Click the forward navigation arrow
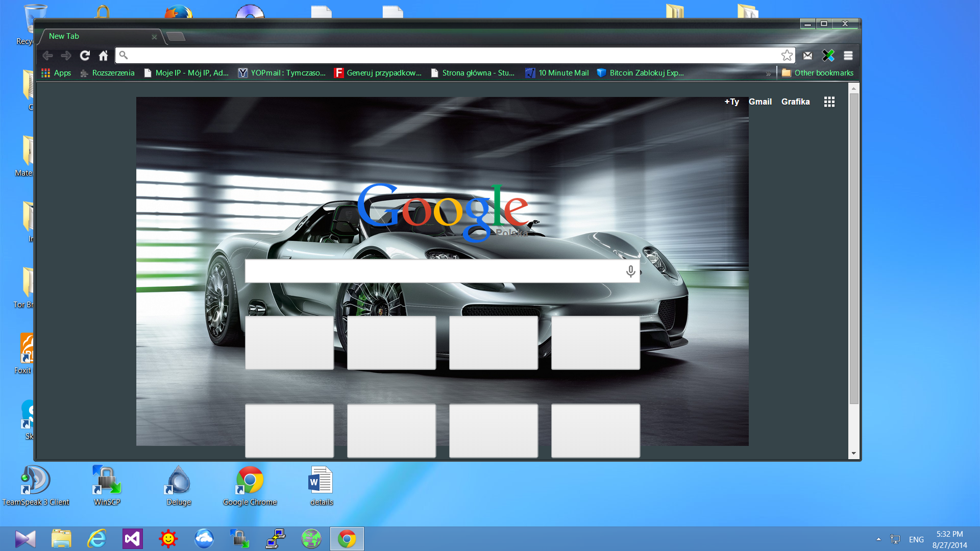This screenshot has width=980, height=551. (x=66, y=56)
